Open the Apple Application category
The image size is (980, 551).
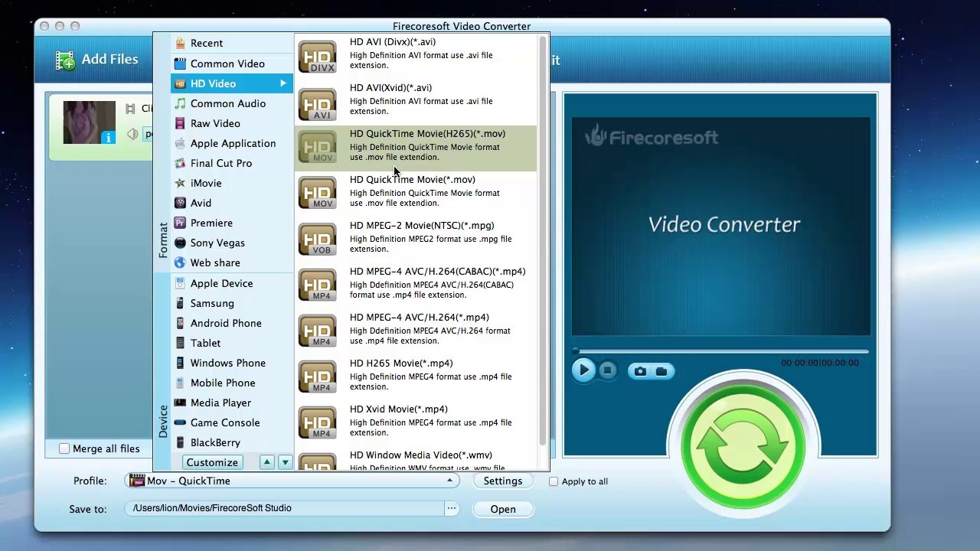[x=231, y=143]
